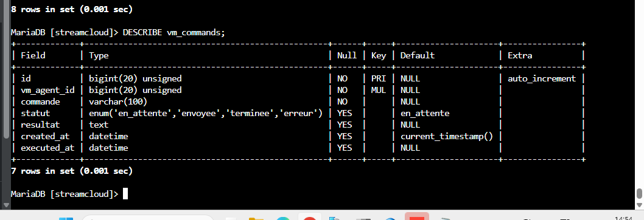
Task: Click the taskbar search box
Action: 148,218
